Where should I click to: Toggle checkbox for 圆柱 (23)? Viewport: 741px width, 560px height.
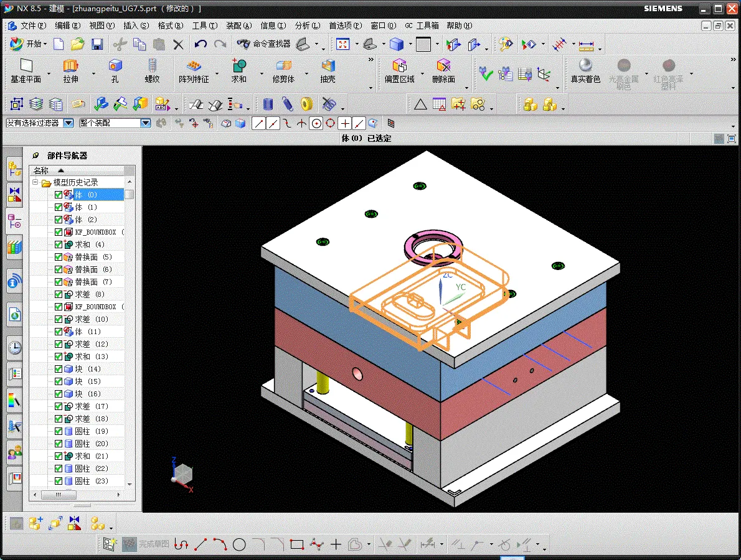(x=59, y=481)
